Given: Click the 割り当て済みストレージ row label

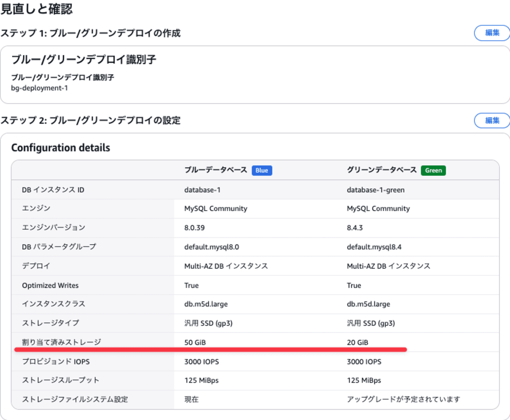Looking at the screenshot, I should (x=61, y=342).
